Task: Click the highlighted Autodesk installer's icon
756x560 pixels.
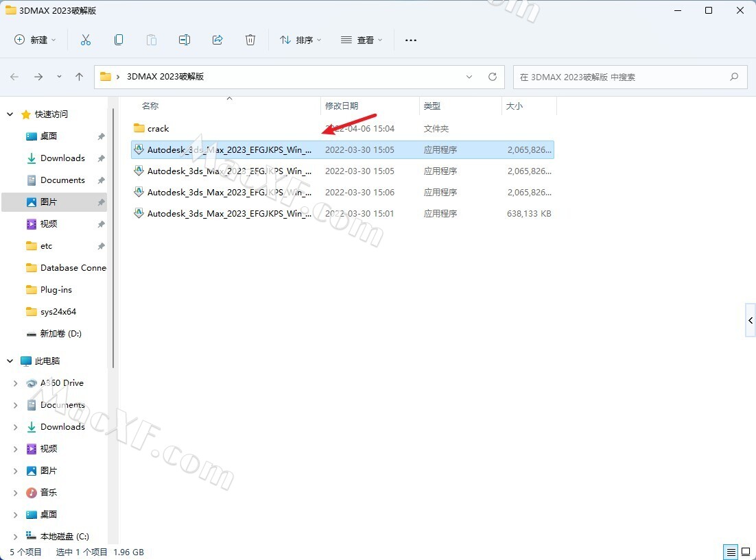Action: [x=139, y=149]
